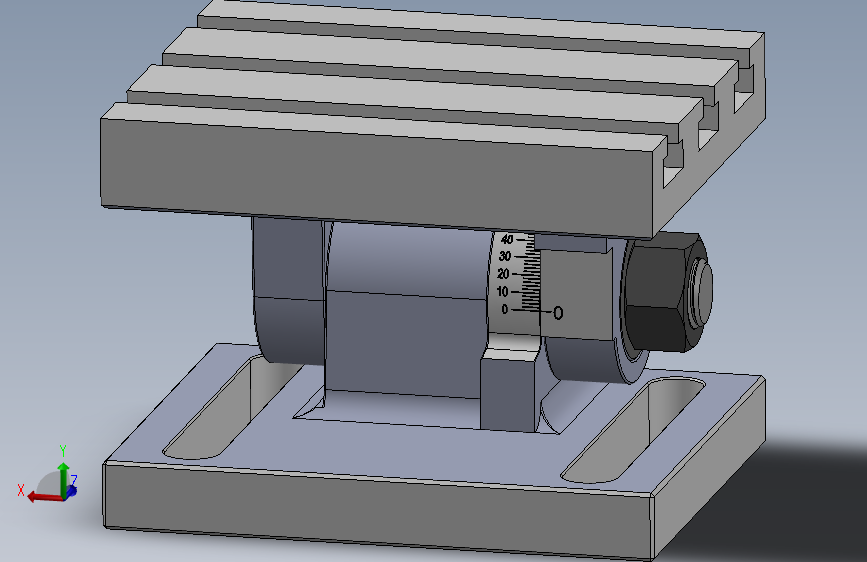Select the central cylindrical swivel body
867x562 pixels.
click(x=406, y=310)
